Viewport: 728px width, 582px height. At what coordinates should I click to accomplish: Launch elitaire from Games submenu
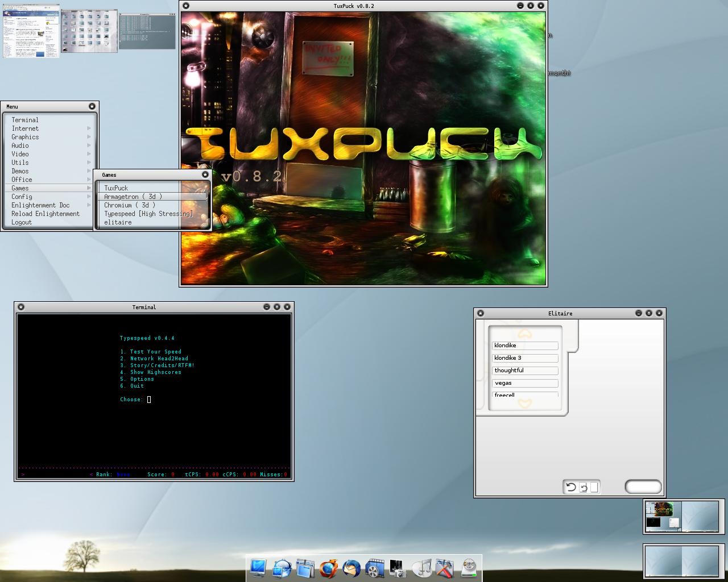tap(152, 222)
